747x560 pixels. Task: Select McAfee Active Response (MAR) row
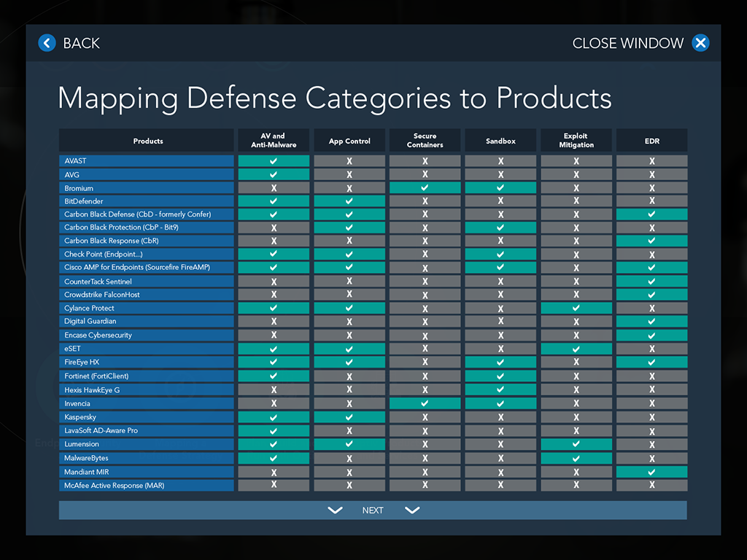(146, 485)
